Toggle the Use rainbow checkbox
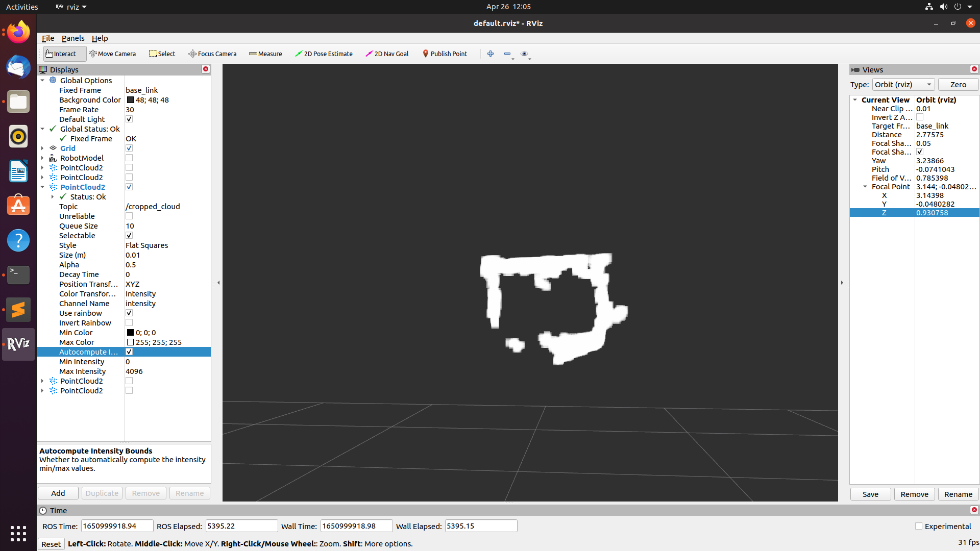Viewport: 980px width, 551px height. click(x=129, y=313)
